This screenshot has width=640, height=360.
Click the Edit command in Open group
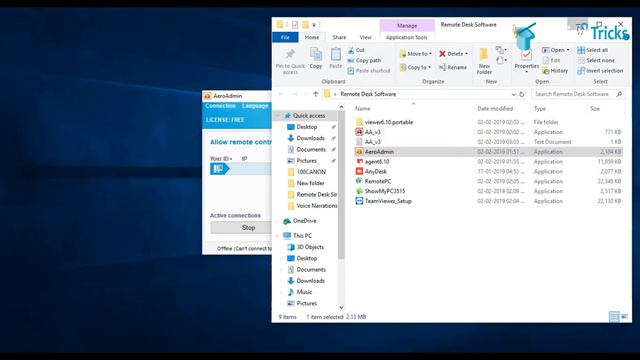click(551, 60)
